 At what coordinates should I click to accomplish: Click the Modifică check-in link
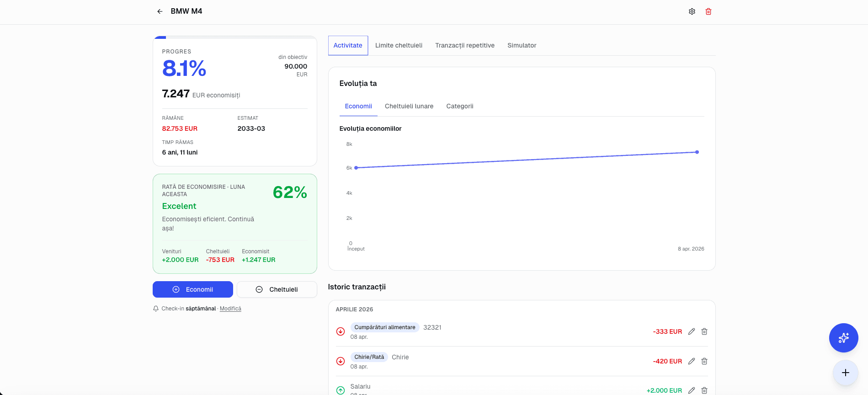(230, 309)
